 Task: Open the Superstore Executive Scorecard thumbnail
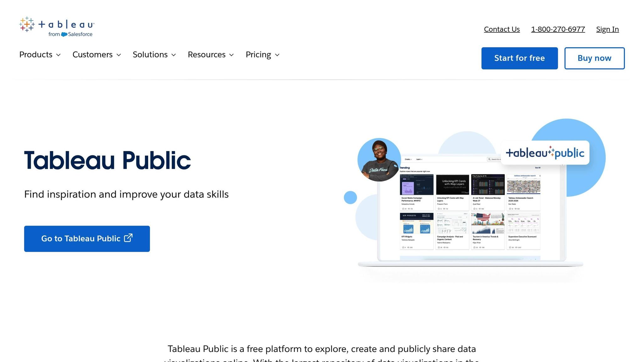(524, 223)
